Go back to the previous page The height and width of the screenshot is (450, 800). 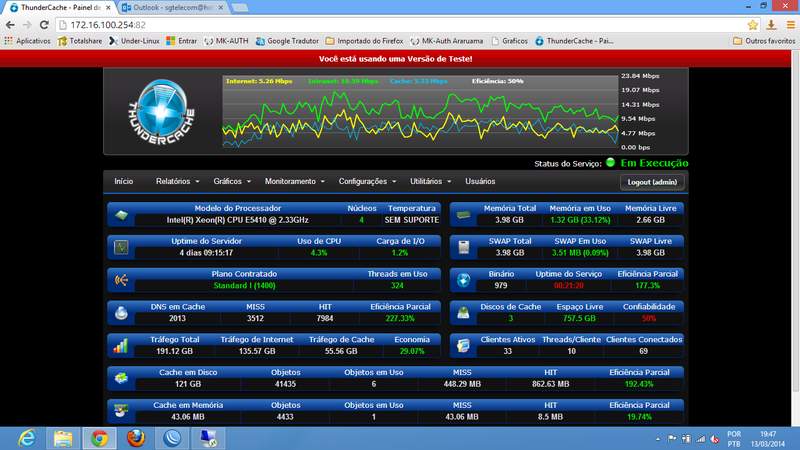[10, 24]
